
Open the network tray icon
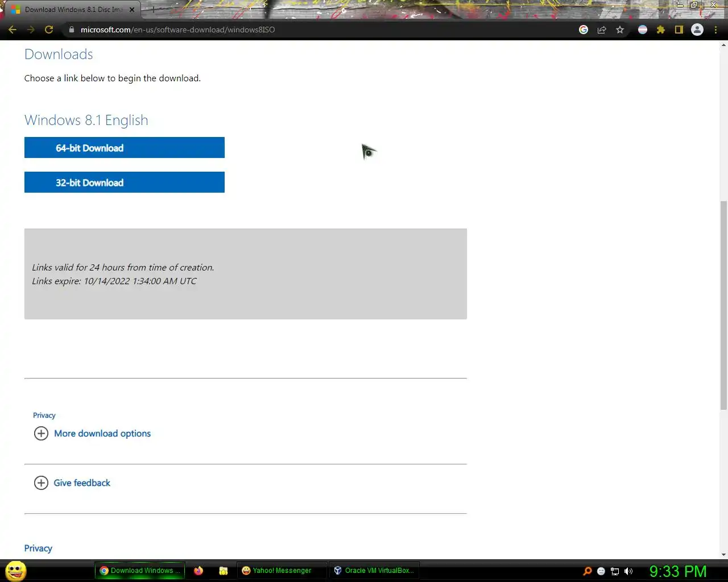[615, 571]
